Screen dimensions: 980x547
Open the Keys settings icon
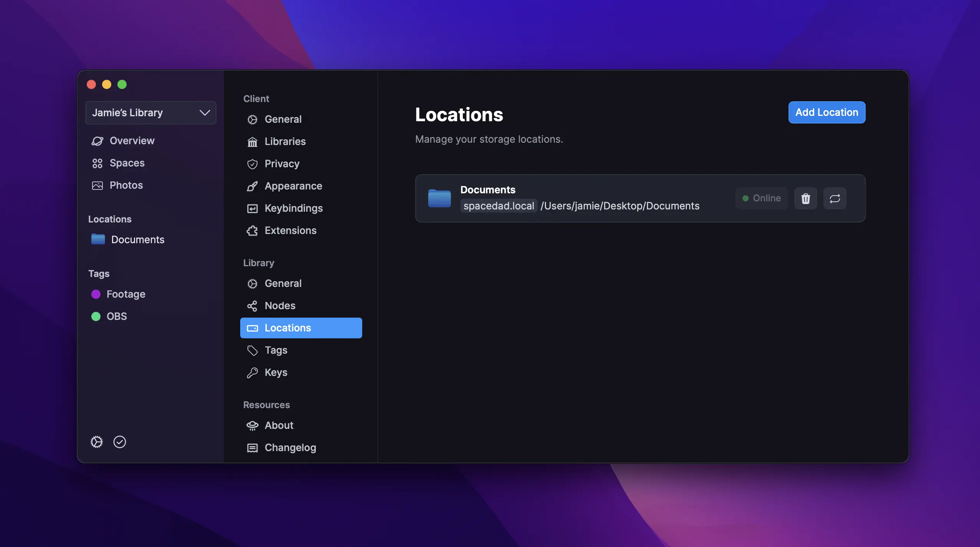click(252, 372)
